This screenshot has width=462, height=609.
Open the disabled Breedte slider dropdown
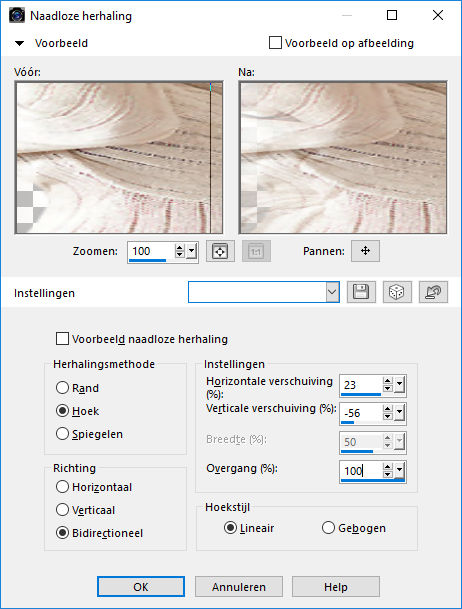[399, 442]
